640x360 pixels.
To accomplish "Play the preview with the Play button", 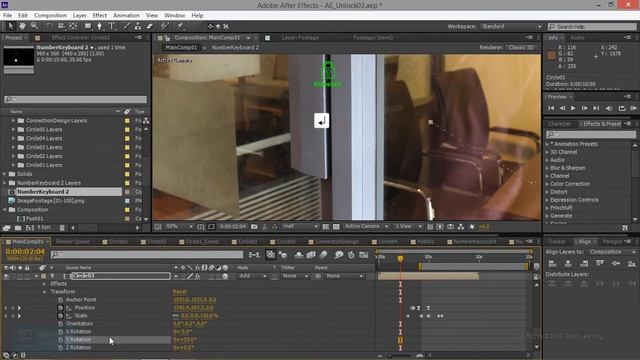I will click(x=573, y=108).
